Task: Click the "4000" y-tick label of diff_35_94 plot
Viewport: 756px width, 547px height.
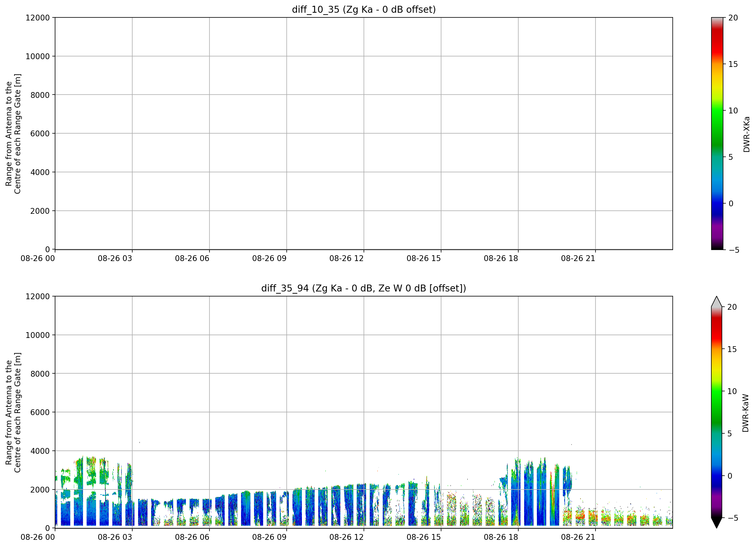Action: 40,451
